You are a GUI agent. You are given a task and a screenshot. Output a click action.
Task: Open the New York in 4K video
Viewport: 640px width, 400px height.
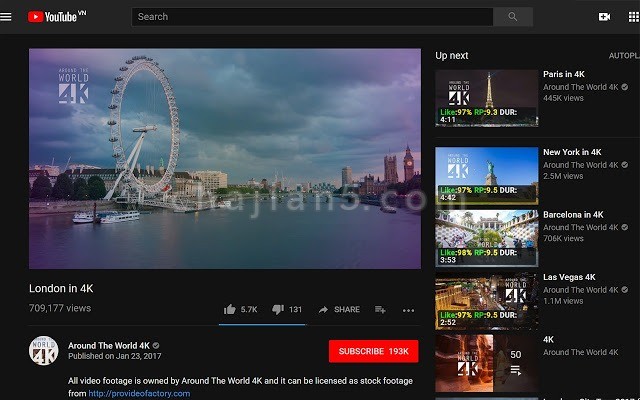click(x=572, y=152)
